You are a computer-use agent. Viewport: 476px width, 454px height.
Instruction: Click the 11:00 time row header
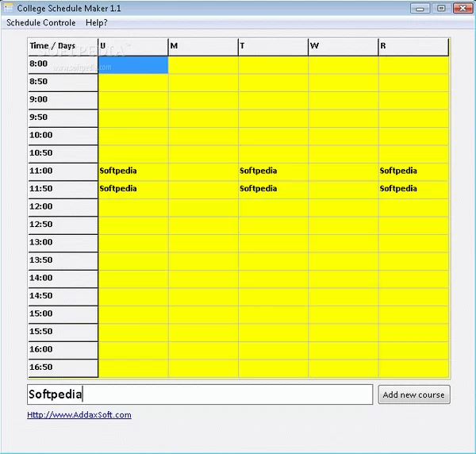coord(63,172)
